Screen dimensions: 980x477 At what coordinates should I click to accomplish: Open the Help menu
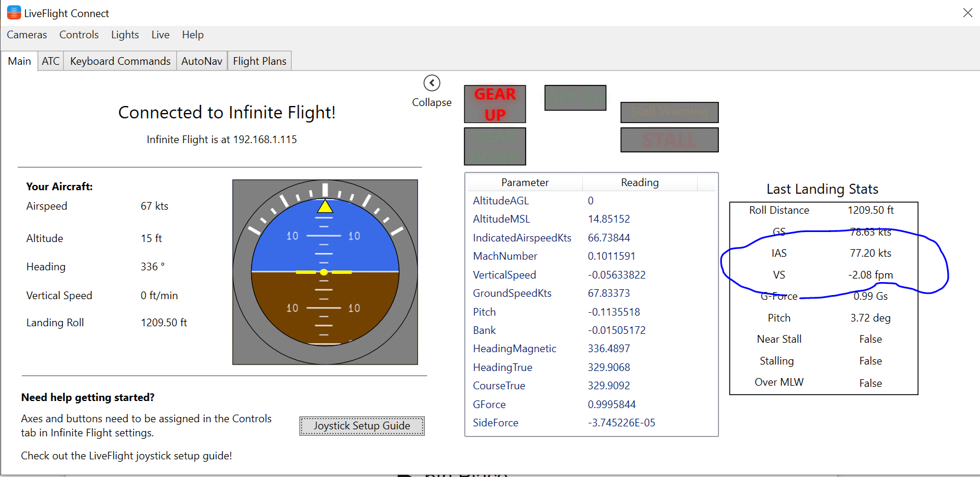(x=193, y=35)
